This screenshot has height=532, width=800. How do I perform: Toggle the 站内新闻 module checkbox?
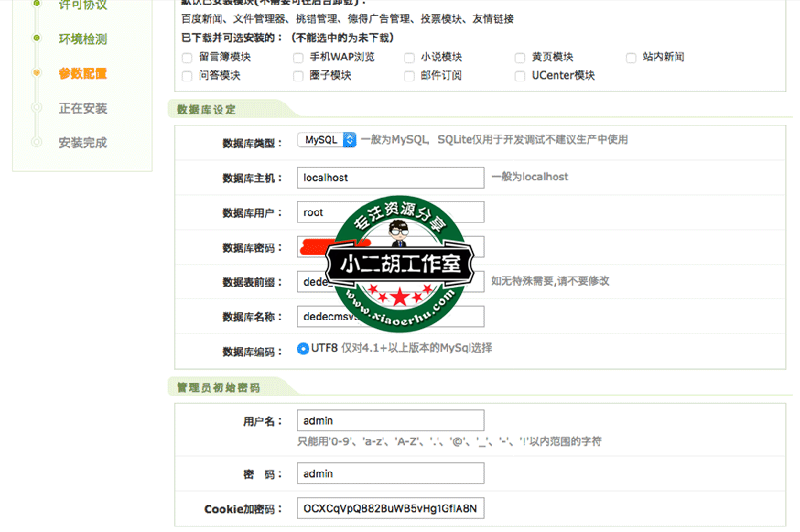click(631, 58)
